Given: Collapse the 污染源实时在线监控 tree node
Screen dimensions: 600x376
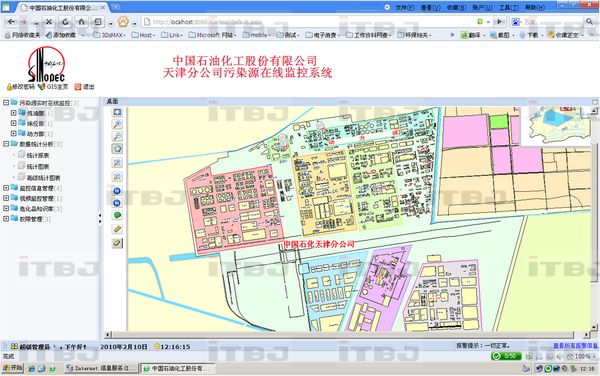Looking at the screenshot, I should click(6, 103).
